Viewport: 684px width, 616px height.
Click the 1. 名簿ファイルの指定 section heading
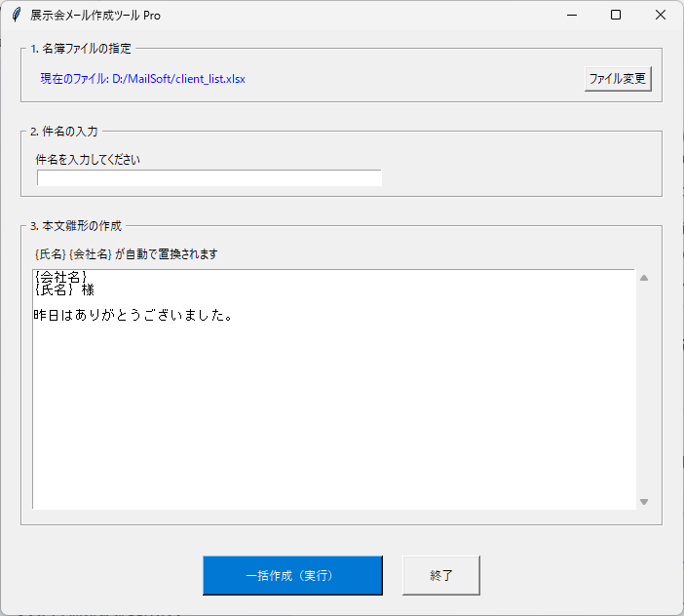(x=80, y=48)
